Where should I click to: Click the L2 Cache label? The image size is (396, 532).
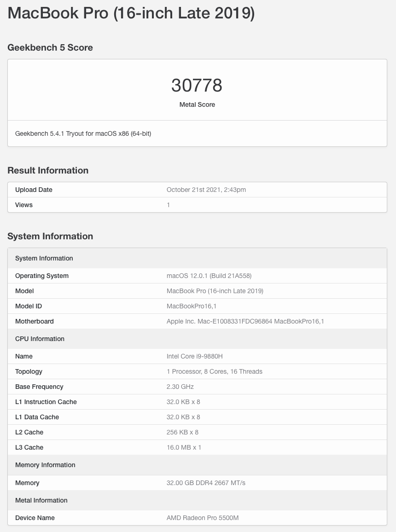click(29, 432)
